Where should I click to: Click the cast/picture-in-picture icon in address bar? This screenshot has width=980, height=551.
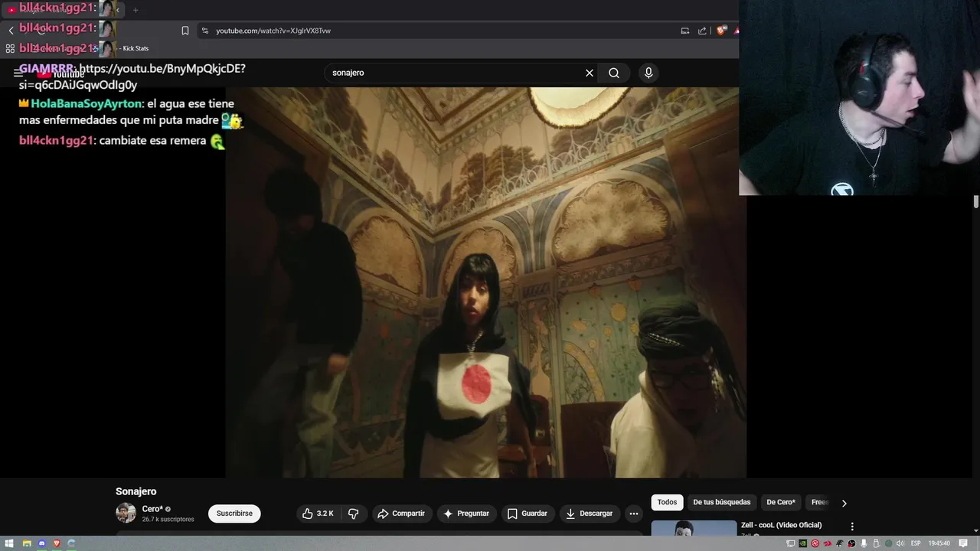pos(685,31)
